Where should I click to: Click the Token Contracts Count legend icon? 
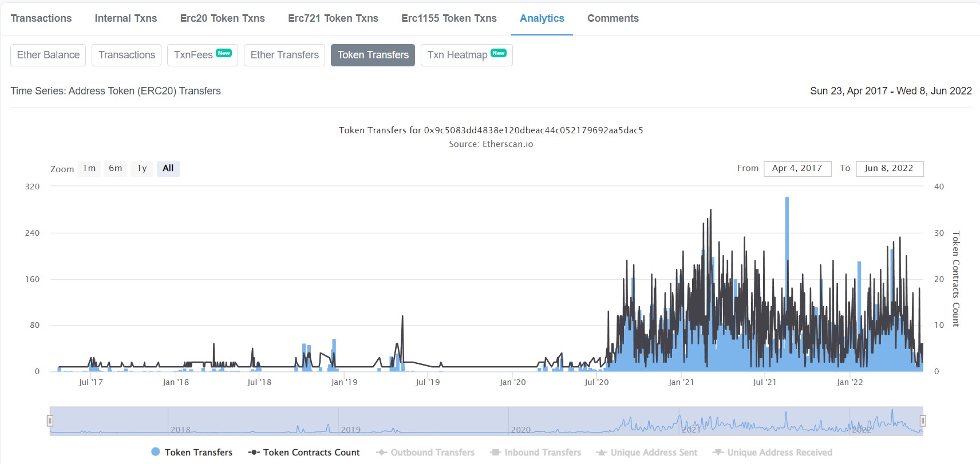[254, 452]
